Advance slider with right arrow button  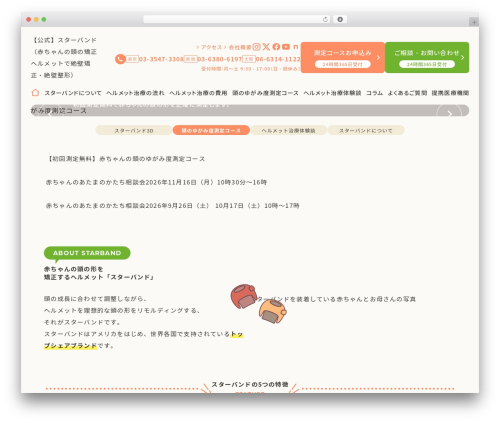click(449, 113)
